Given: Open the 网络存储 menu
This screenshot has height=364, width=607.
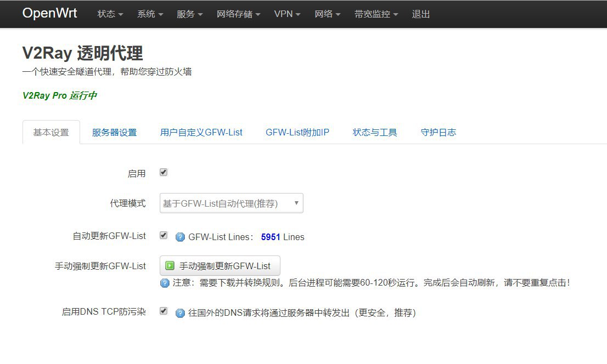Looking at the screenshot, I should click(x=238, y=14).
